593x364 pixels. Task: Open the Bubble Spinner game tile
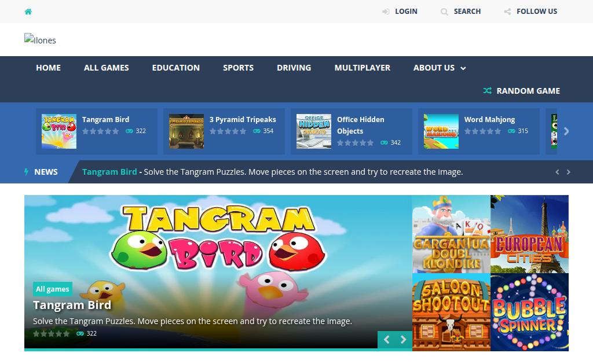point(529,312)
